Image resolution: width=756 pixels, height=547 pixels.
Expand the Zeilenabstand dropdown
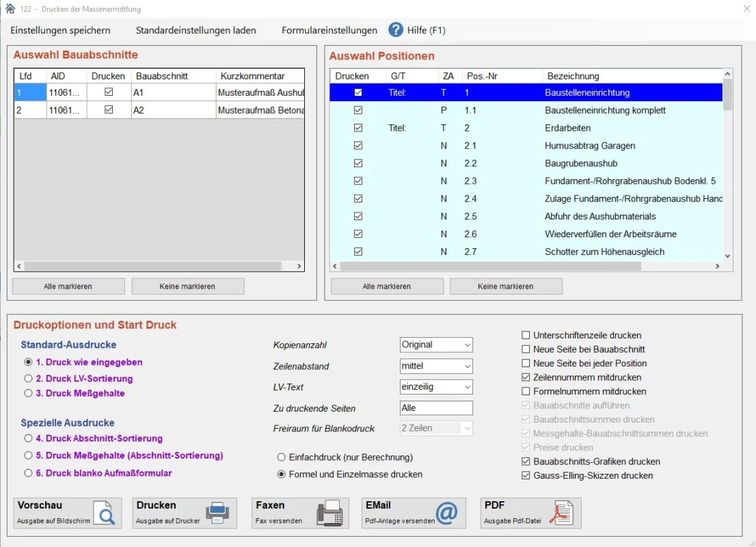pyautogui.click(x=436, y=366)
